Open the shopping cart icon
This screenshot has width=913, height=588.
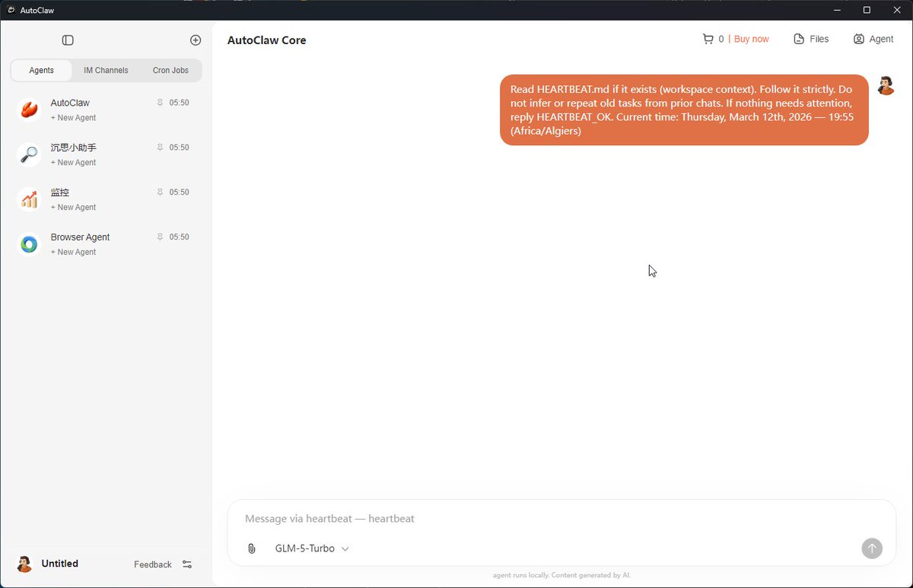708,39
